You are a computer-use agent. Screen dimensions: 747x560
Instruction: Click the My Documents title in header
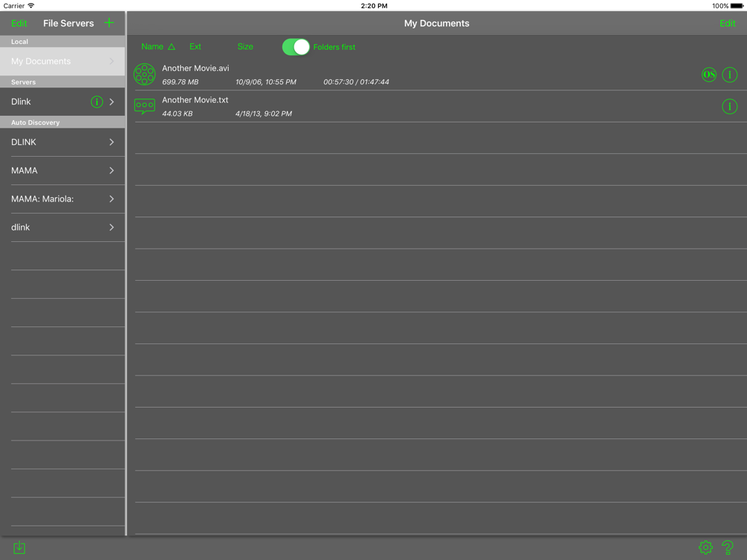(x=436, y=23)
